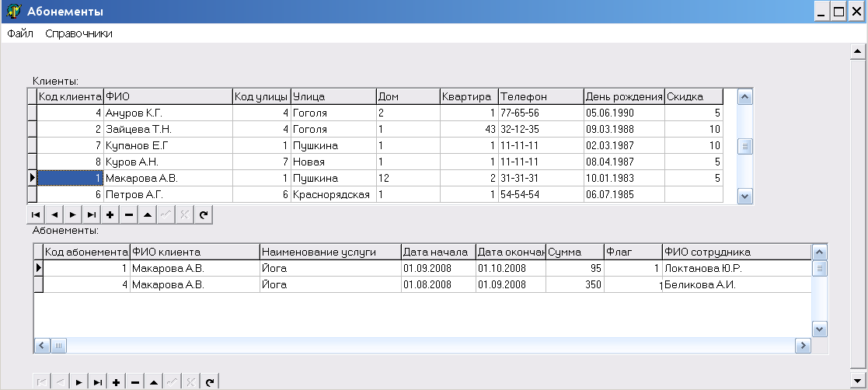Image resolution: width=868 pixels, height=390 pixels.
Task: Click street cell Краснорядская
Action: (334, 195)
